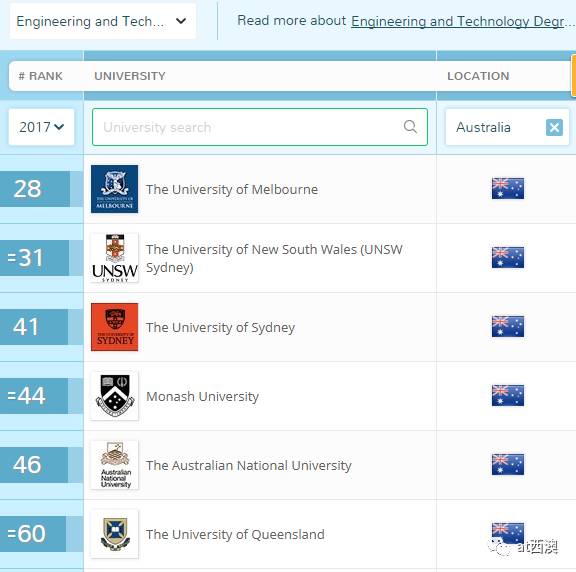
Task: Click the UNIVERSITY column header
Action: [x=130, y=76]
